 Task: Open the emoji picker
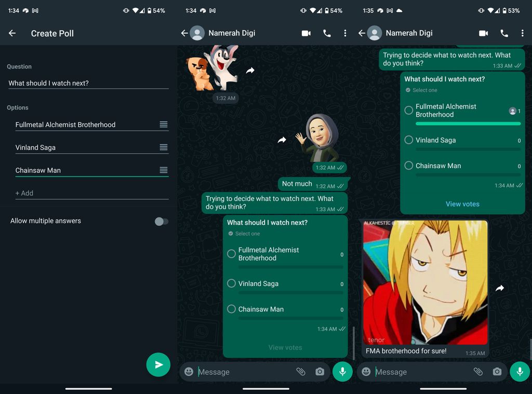pos(366,372)
